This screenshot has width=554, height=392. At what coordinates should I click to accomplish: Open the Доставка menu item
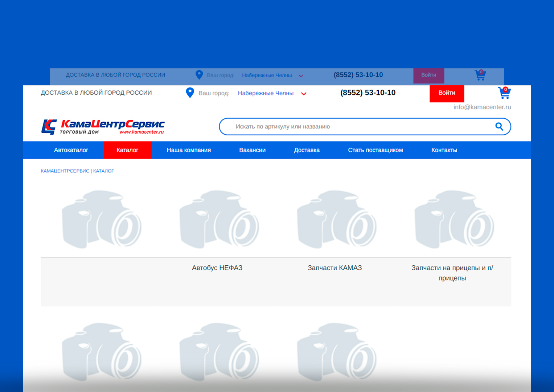[x=307, y=150]
